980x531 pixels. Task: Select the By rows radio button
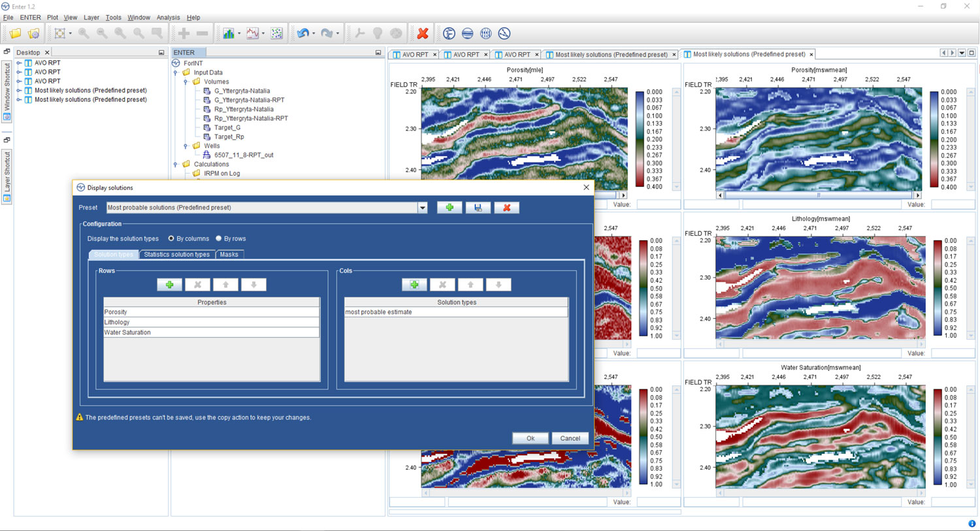point(219,238)
